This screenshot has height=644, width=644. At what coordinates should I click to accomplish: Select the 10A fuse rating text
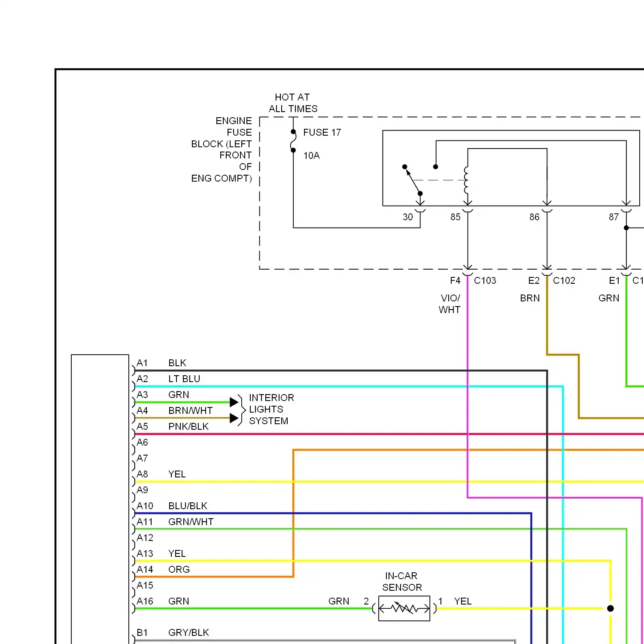click(312, 155)
